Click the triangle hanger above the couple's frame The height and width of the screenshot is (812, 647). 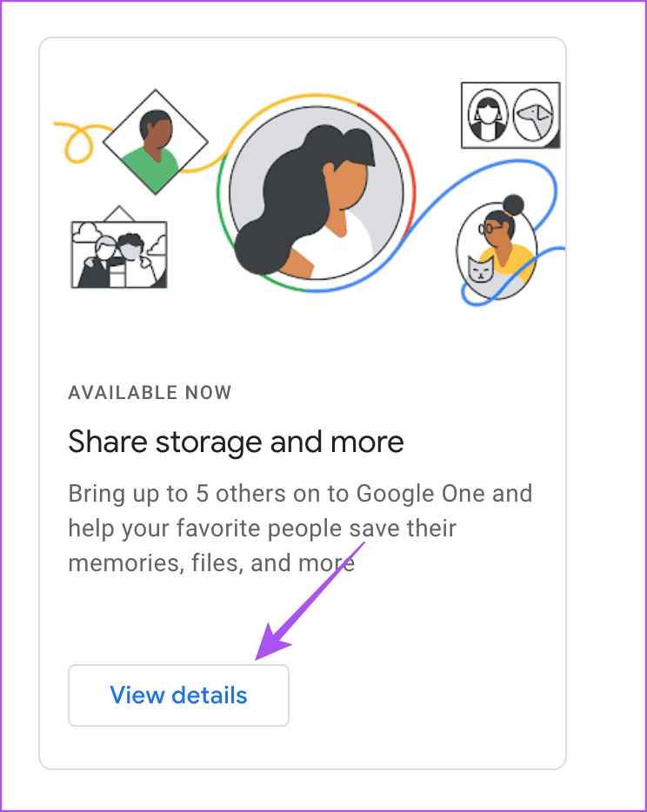pos(119,213)
